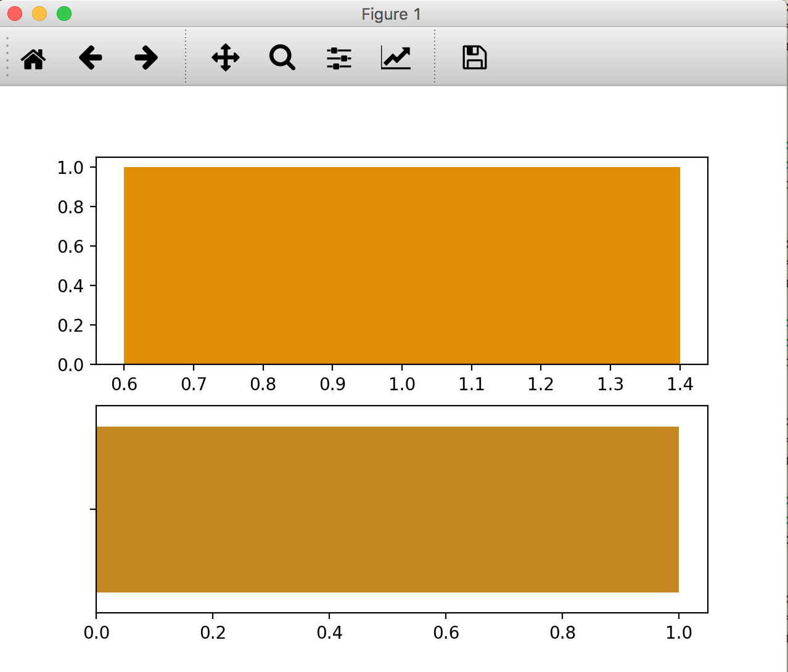Click the save figure floppy disk icon

pyautogui.click(x=474, y=57)
